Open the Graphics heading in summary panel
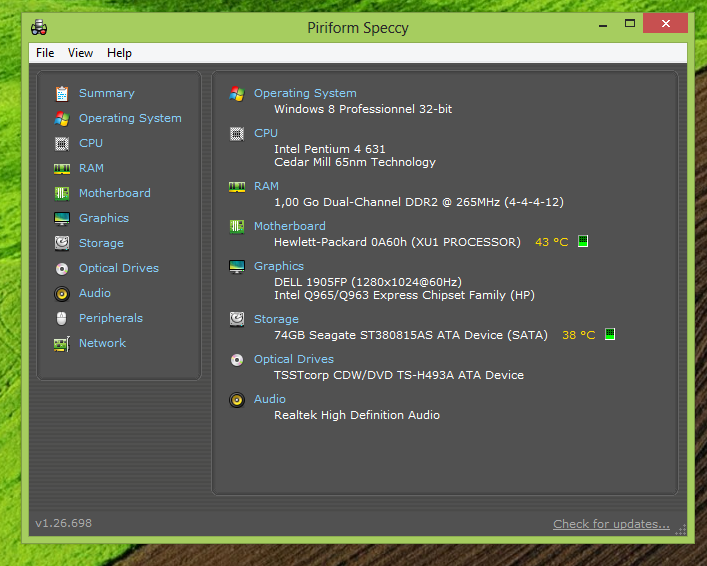Screen dimensions: 707x566 click(279, 266)
